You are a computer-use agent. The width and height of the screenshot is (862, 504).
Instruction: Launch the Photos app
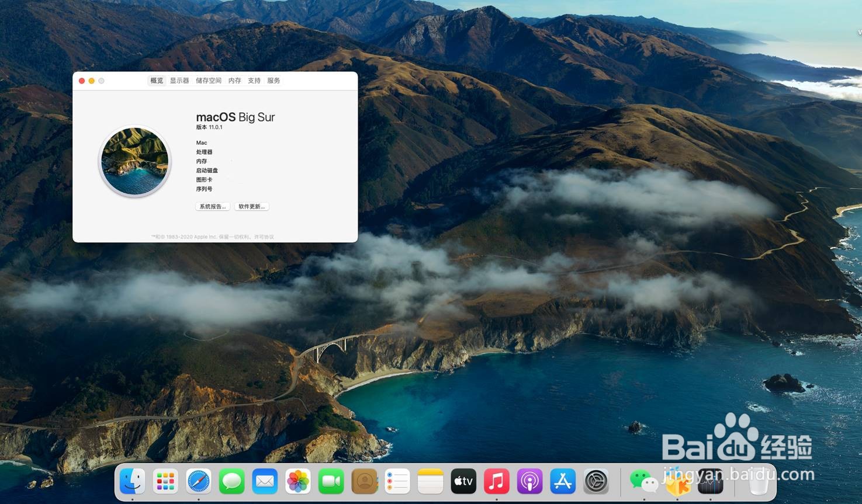click(298, 481)
